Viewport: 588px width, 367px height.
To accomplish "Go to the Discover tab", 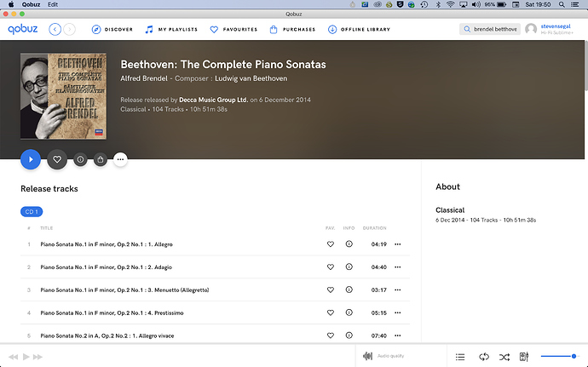I will [x=112, y=29].
